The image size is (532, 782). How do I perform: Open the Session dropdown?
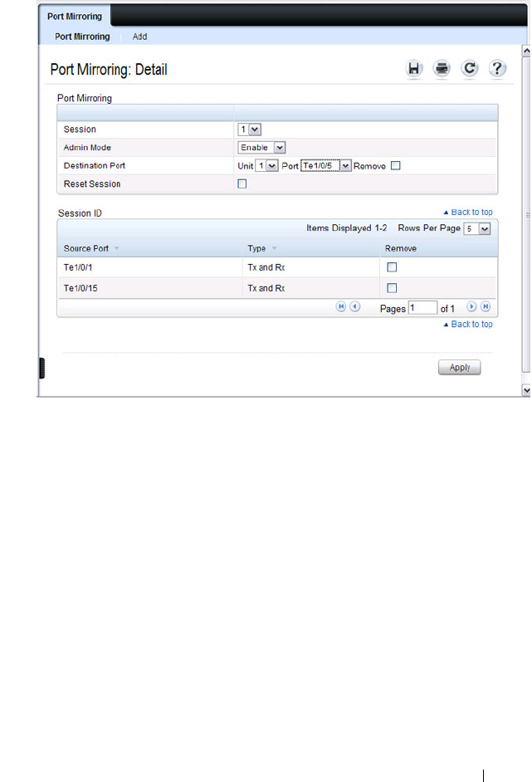tap(250, 130)
